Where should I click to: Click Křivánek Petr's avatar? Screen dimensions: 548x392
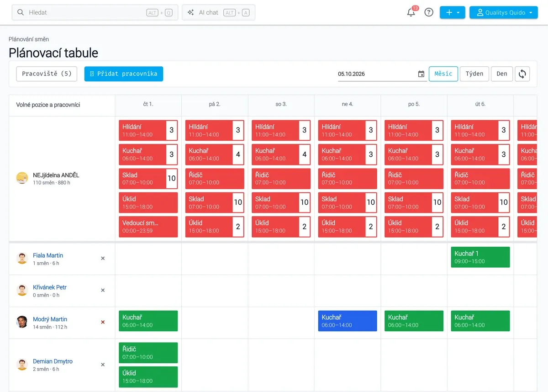point(22,291)
